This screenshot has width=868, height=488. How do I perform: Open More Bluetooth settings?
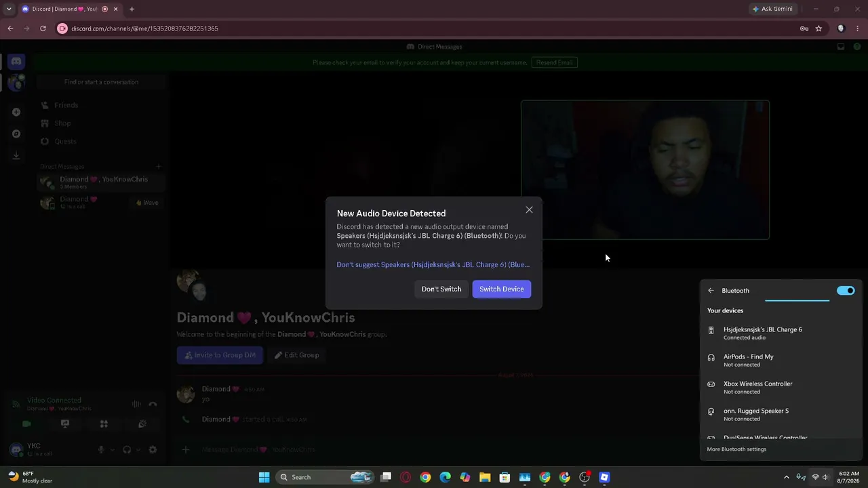(736, 449)
